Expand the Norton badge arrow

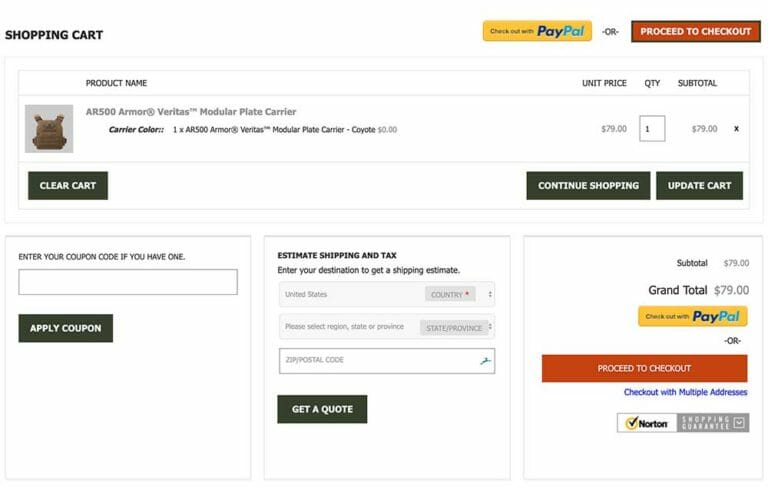point(739,423)
